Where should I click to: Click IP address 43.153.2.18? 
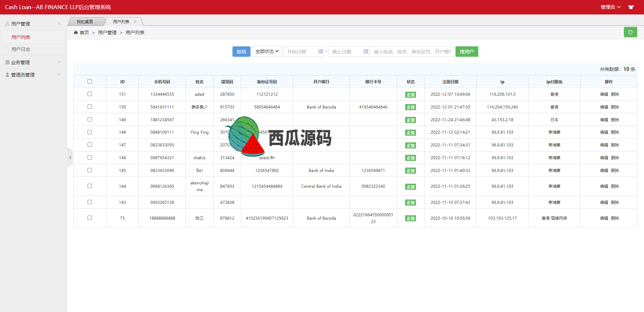[502, 120]
